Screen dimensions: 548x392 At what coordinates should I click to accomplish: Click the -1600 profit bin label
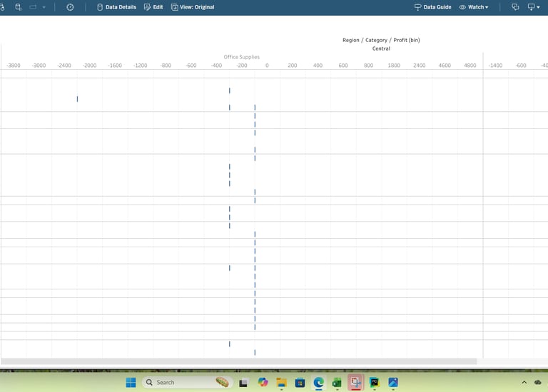115,66
